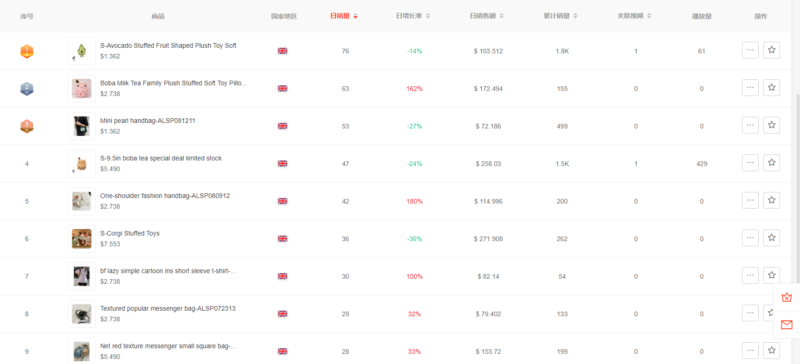Open more options for Boba Milk Tea Plush
800x364 pixels.
(x=750, y=88)
